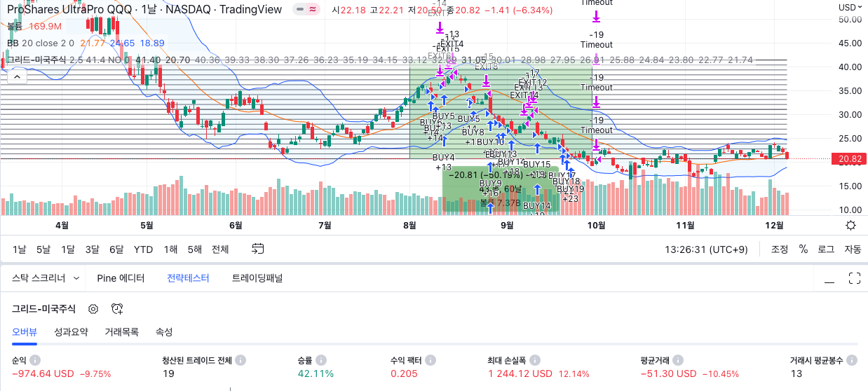
Task: Set chart range to YTD
Action: coord(144,249)
